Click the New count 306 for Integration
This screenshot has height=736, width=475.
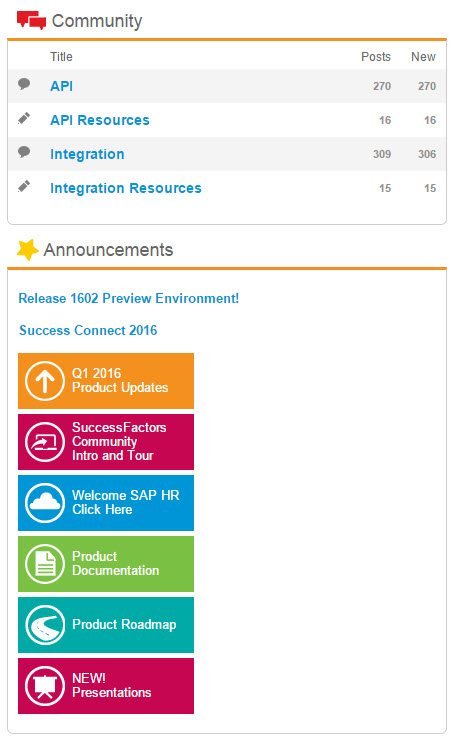[x=427, y=154]
